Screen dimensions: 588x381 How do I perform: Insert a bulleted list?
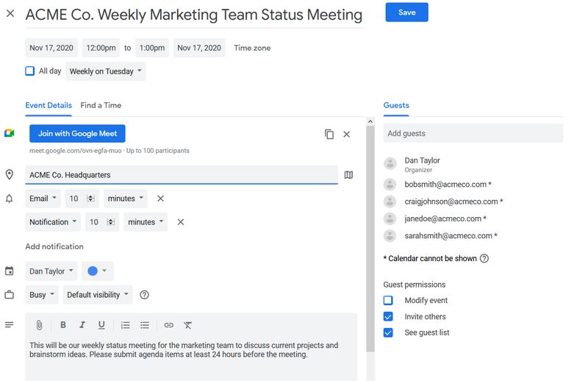click(145, 325)
